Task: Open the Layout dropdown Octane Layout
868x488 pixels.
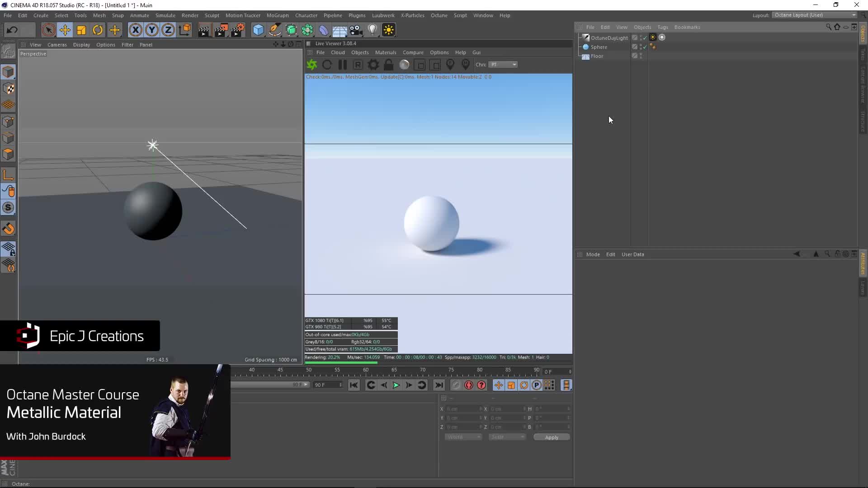Action: click(815, 15)
